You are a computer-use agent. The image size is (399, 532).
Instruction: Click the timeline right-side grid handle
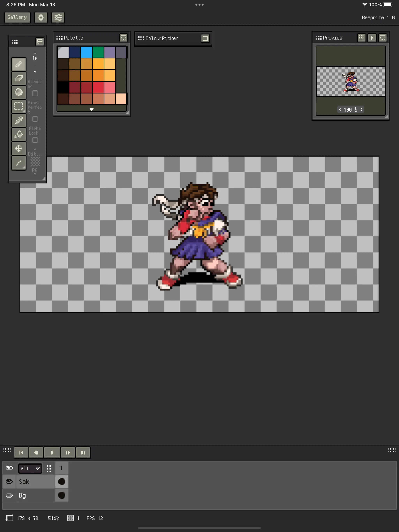(392, 450)
